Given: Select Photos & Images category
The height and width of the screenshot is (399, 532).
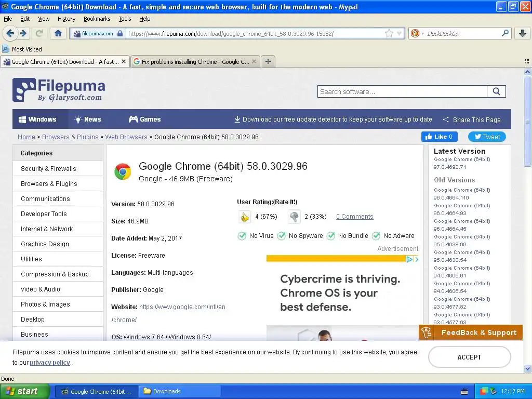Looking at the screenshot, I should coord(58,304).
